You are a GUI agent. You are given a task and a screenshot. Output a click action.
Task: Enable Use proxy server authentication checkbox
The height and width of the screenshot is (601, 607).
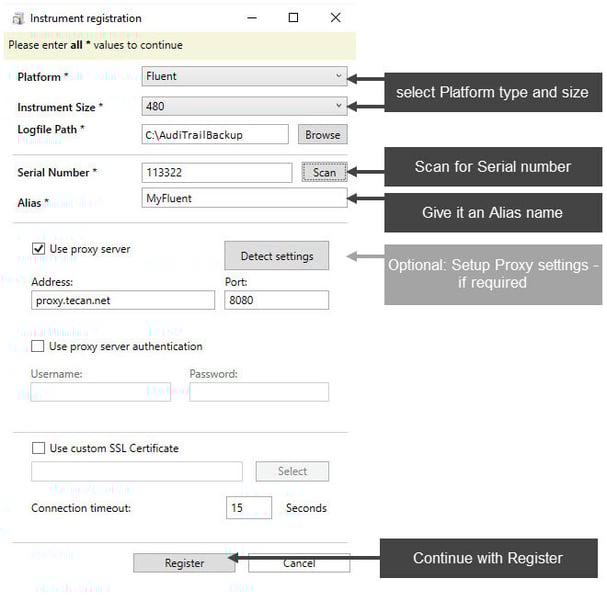38,346
